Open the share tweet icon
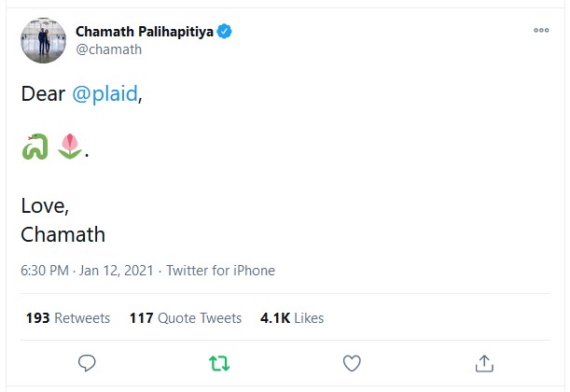 click(484, 362)
